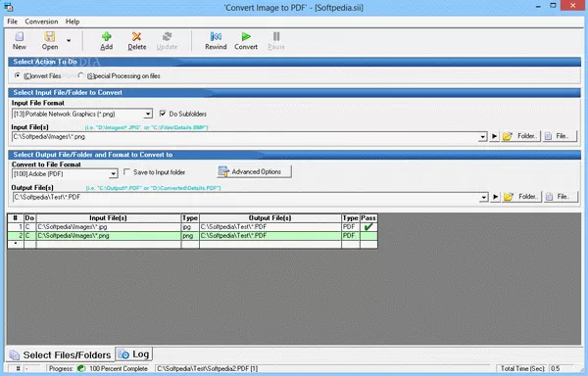Click status path Softpedia2.PDF [1]
This screenshot has width=588, height=376.
tap(207, 368)
